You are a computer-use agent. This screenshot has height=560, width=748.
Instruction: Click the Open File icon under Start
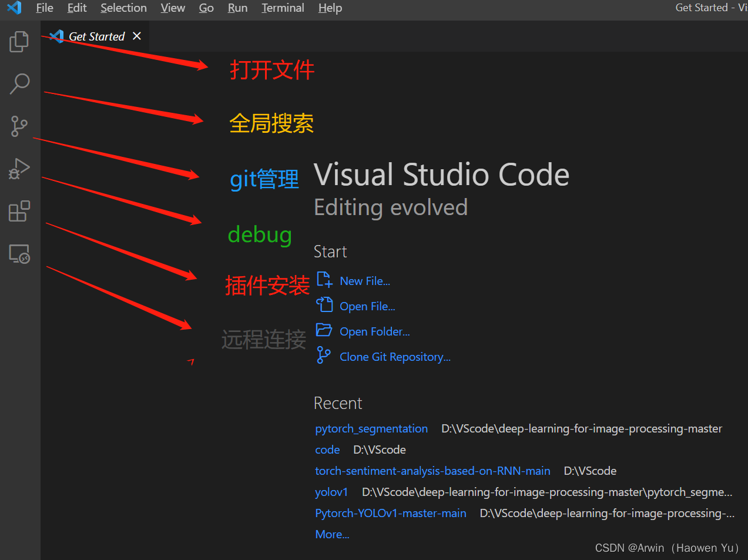pyautogui.click(x=324, y=304)
